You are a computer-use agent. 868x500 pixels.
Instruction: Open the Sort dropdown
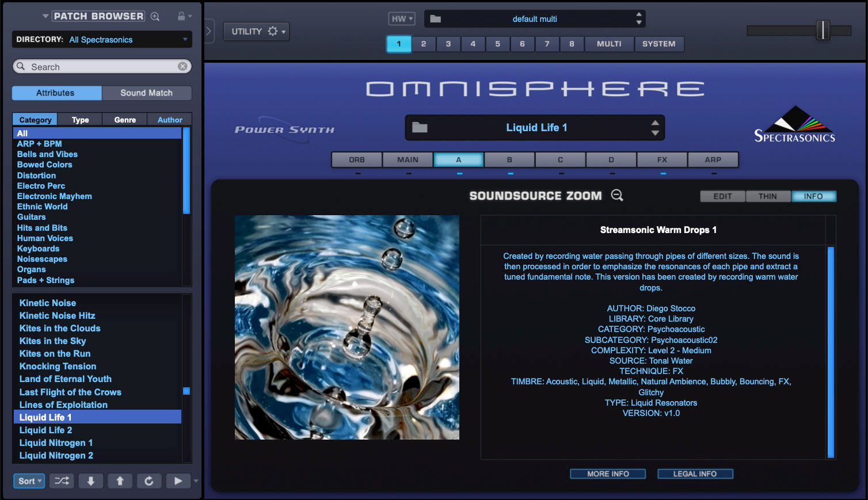pyautogui.click(x=29, y=481)
